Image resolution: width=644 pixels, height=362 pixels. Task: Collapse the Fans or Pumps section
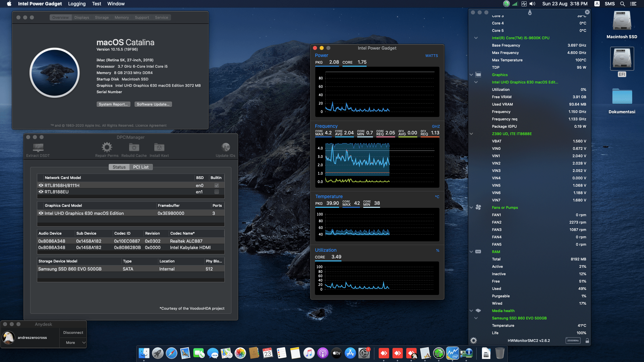coord(471,207)
